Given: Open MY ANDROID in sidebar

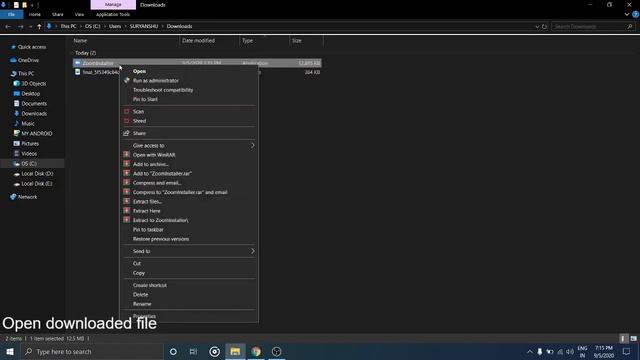Looking at the screenshot, I should click(37, 133).
